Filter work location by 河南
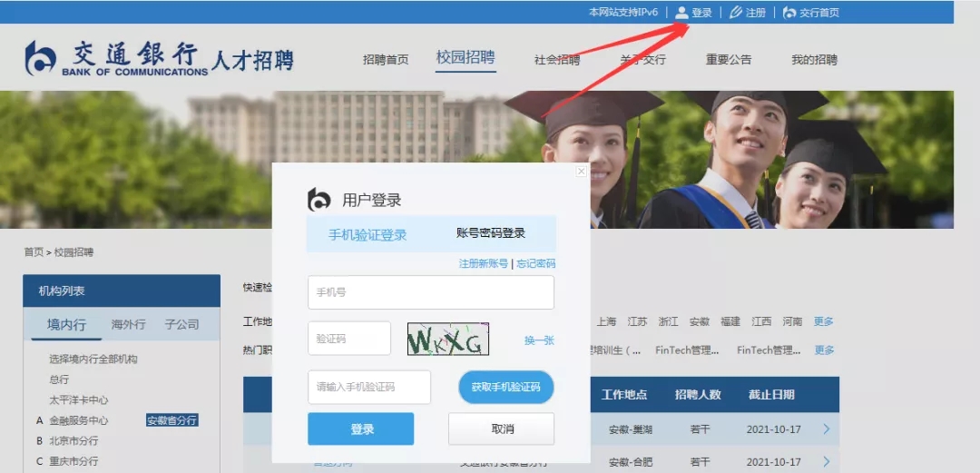This screenshot has height=473, width=980. click(792, 321)
